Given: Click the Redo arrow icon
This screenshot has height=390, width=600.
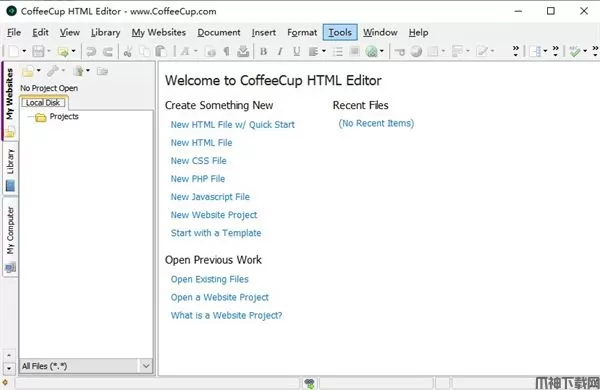Looking at the screenshot, I should [108, 51].
